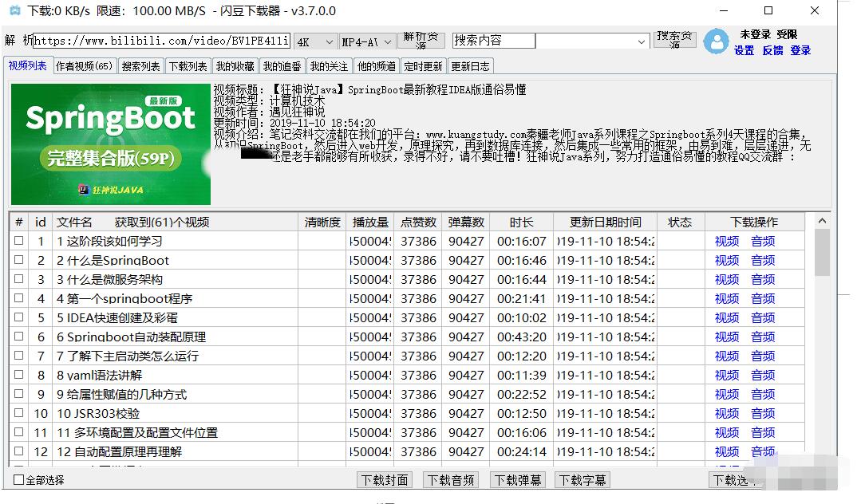
Task: Tick checkbox for row 5 IDEA快速创建及彩蛋
Action: point(19,317)
